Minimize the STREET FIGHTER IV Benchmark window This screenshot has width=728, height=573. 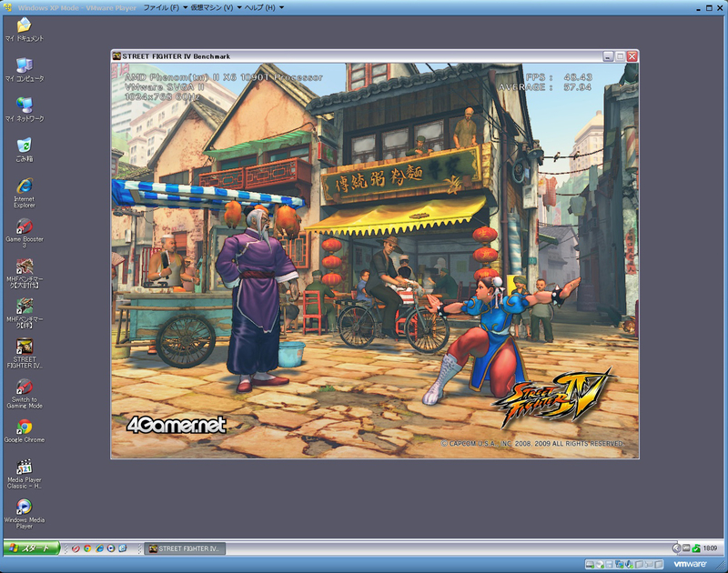pos(608,56)
